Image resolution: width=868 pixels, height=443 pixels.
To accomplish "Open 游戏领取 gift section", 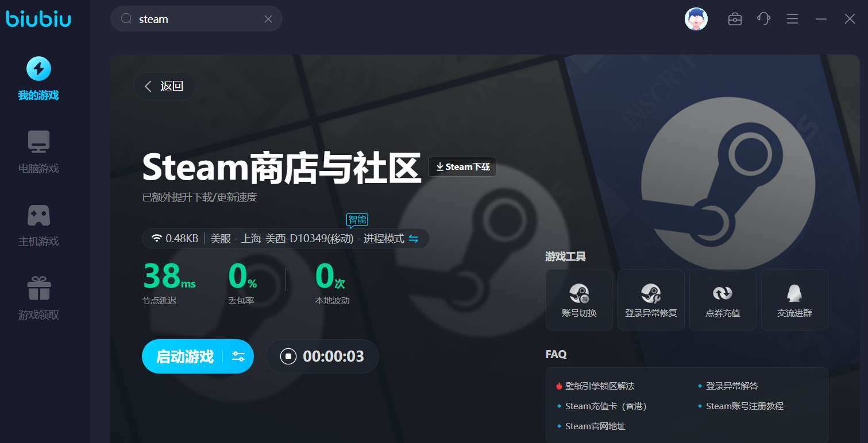I will pos(38,298).
